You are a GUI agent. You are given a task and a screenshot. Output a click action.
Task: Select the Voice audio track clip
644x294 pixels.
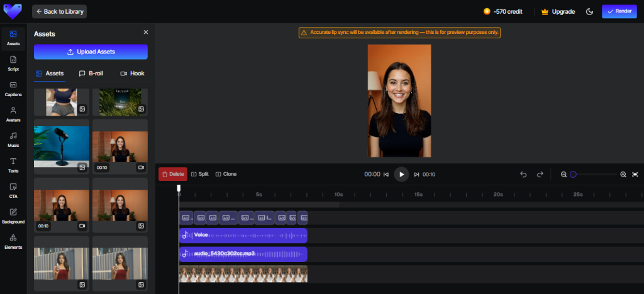[x=243, y=236]
